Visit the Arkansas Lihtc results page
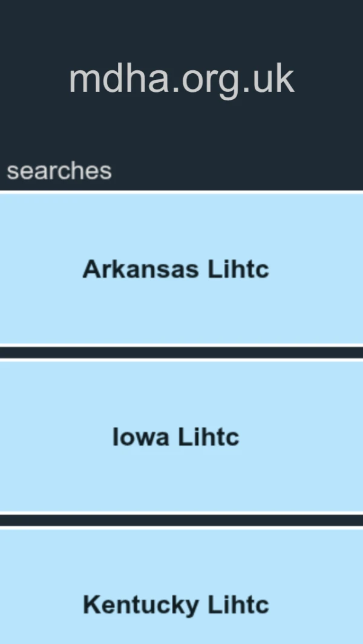 [175, 269]
